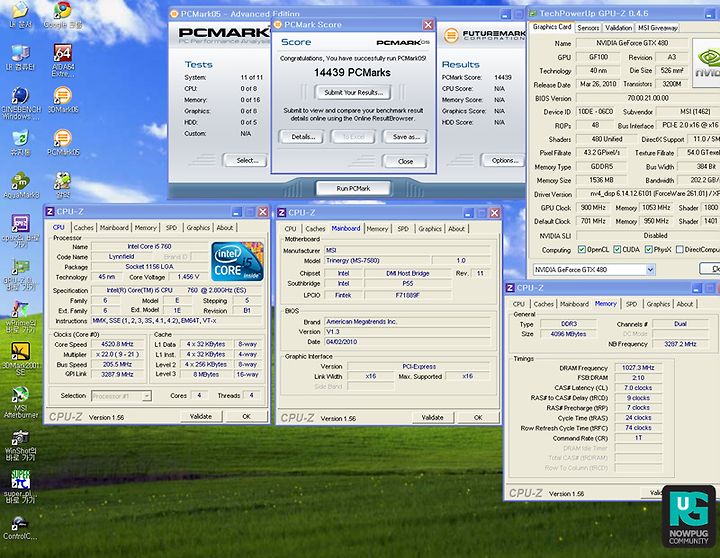Viewport: 720px width, 558px height.
Task: Toggle the DirectCompute checkbox in GPU-Z
Action: [x=680, y=249]
